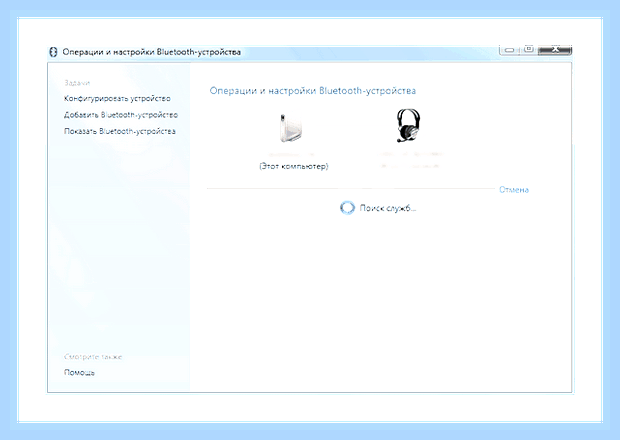
Task: Open Показать Bluetooth-устройства task
Action: click(119, 131)
